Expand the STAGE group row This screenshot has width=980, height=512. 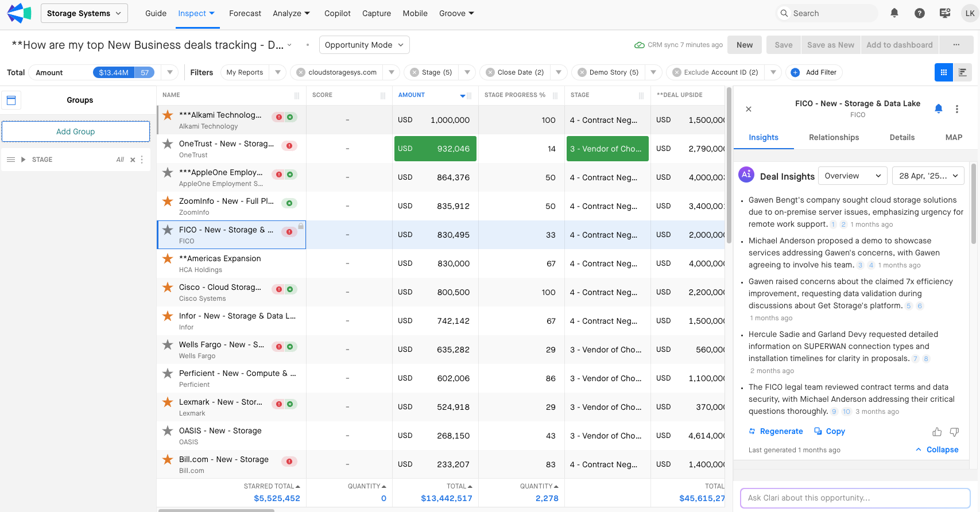coord(24,160)
